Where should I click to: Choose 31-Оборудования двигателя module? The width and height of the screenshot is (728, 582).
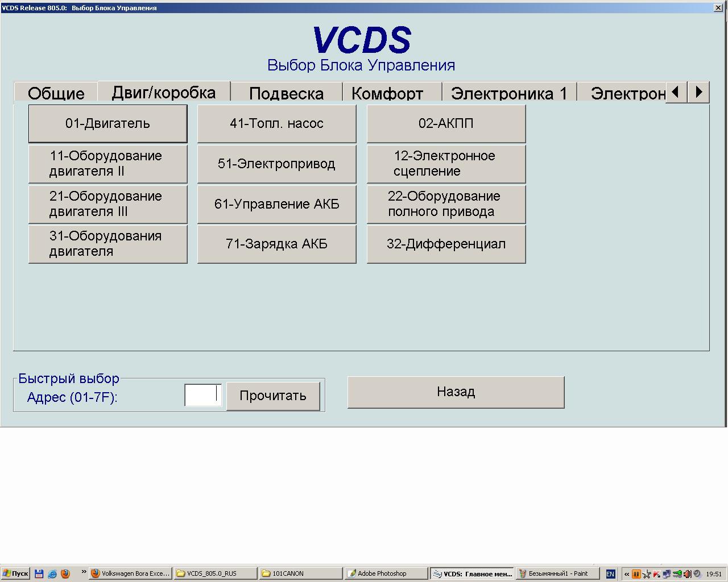coord(107,244)
